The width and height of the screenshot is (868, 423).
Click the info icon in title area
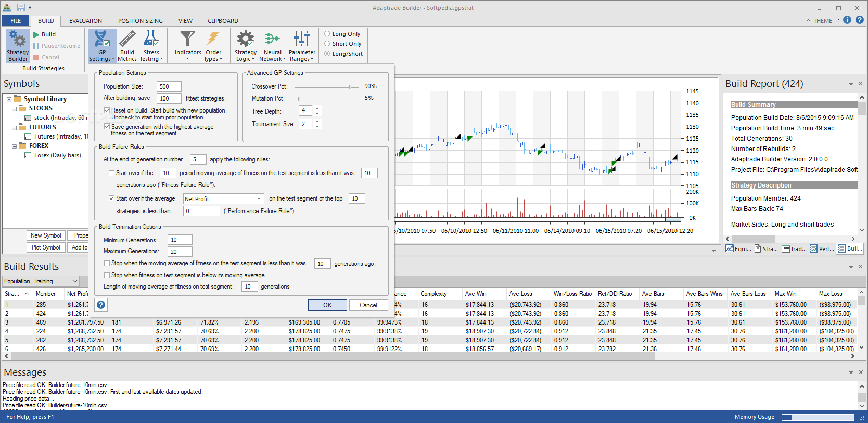tap(847, 20)
